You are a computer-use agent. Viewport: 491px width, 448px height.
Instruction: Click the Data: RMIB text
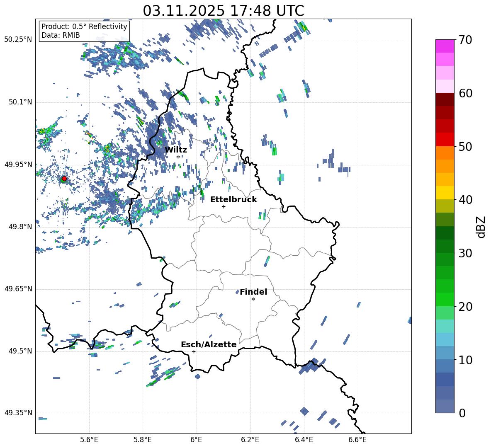pyautogui.click(x=61, y=35)
